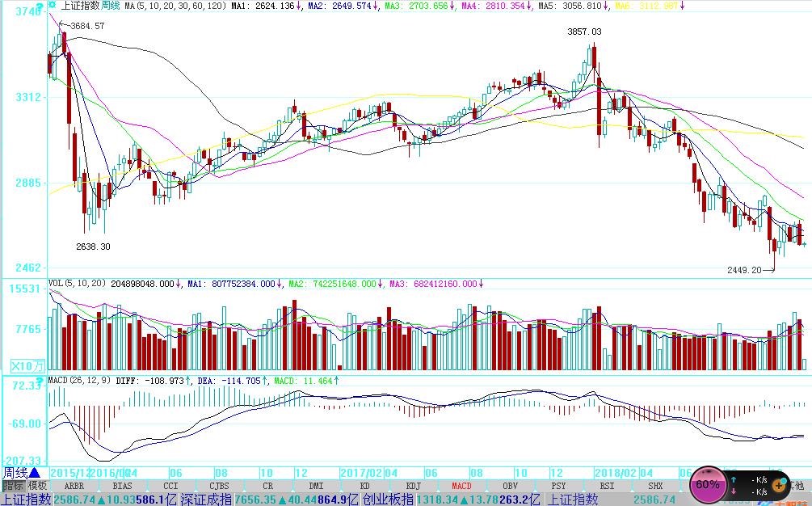Click the 上证指数 title at chart top
Screen dimensions: 812x506
78,6
